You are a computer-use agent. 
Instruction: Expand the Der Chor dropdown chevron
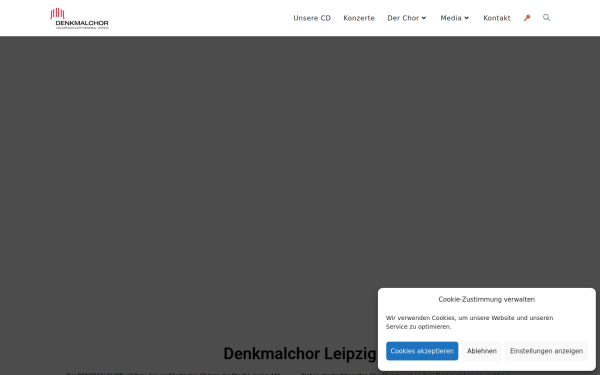pos(424,18)
